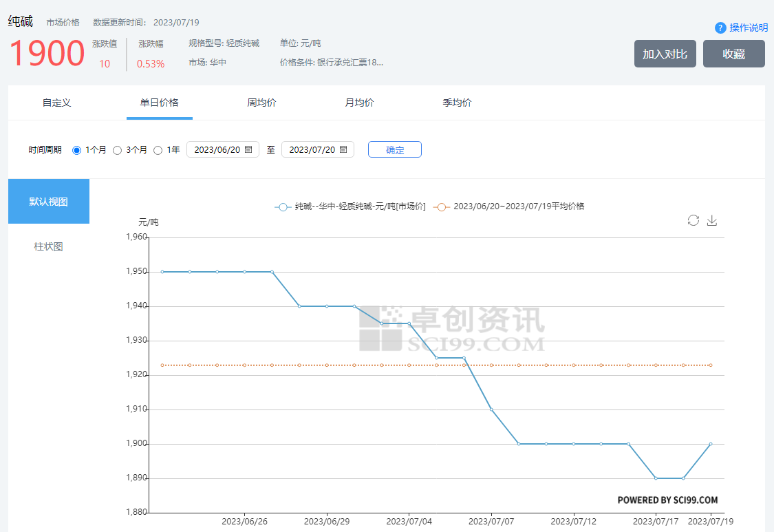
Task: Click the download chart image icon
Action: click(x=712, y=220)
